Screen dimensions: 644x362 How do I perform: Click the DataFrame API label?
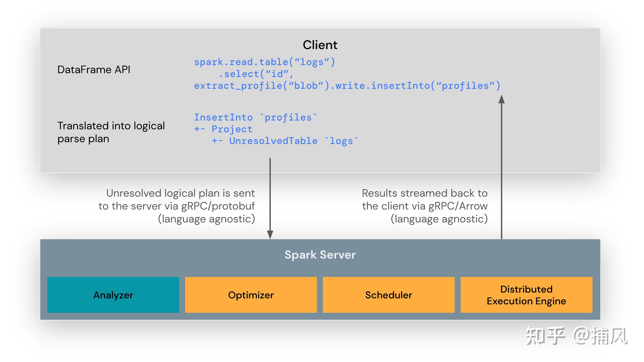coord(94,70)
